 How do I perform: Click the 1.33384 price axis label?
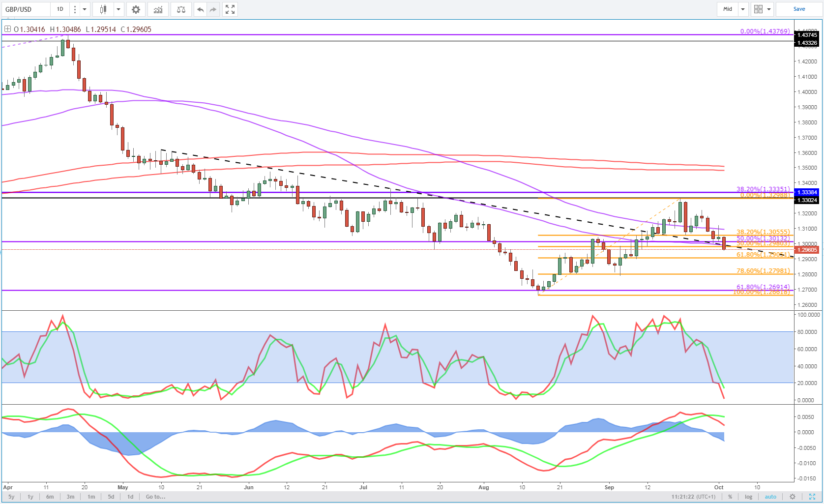(x=807, y=192)
